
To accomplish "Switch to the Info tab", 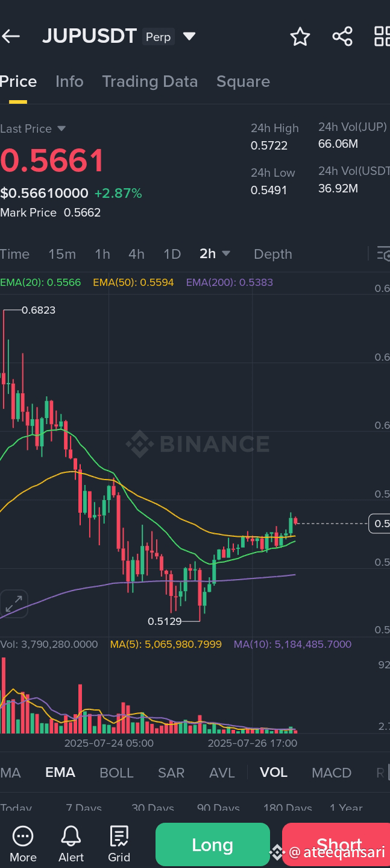I will (x=69, y=81).
